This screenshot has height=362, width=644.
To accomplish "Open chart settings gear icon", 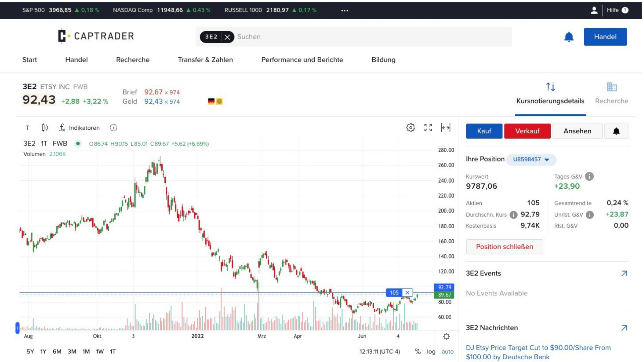I will (x=411, y=128).
